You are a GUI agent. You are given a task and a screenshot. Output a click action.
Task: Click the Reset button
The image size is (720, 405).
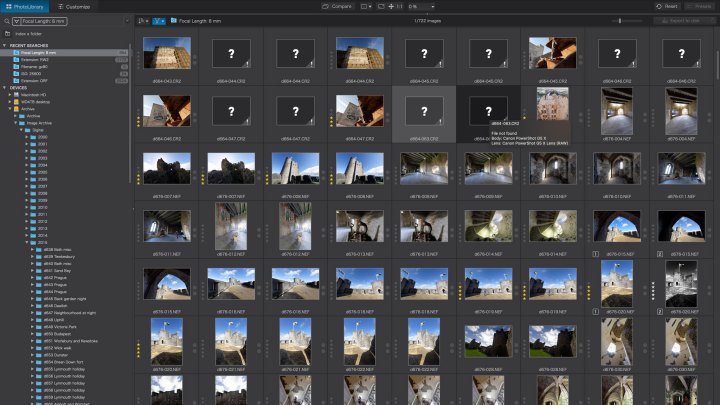(667, 6)
